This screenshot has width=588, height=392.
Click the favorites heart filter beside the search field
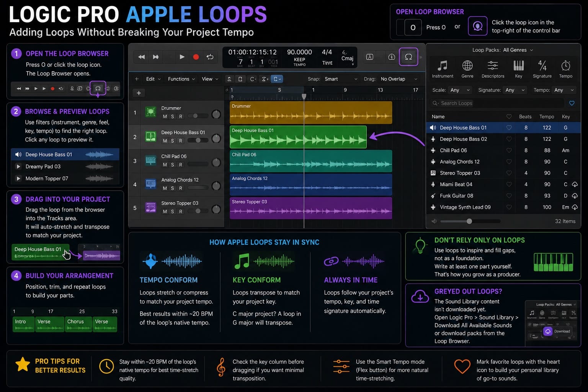(x=572, y=103)
